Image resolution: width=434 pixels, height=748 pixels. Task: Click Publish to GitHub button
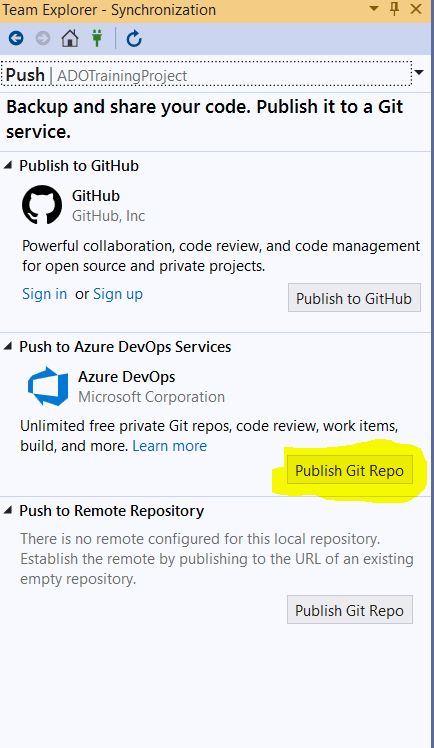(x=354, y=298)
